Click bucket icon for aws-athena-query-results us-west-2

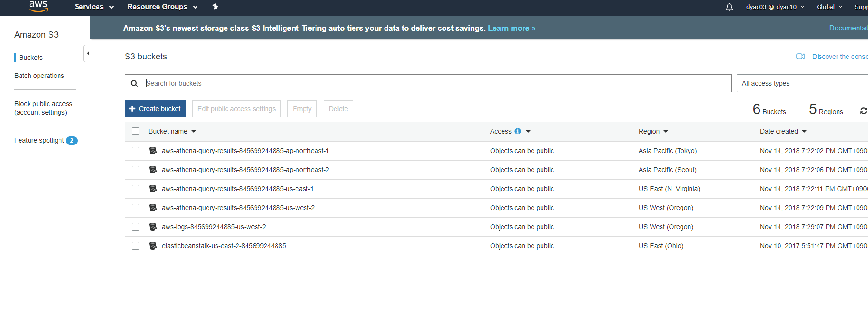coord(153,208)
